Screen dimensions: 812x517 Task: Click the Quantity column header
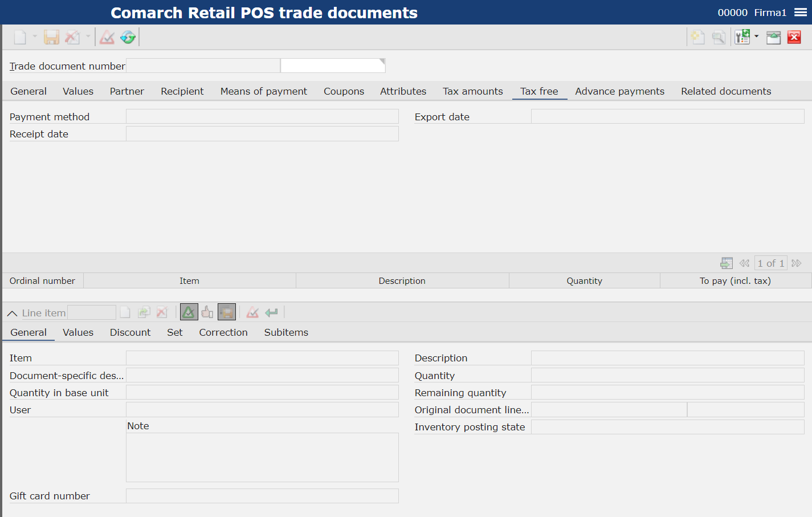tap(585, 280)
